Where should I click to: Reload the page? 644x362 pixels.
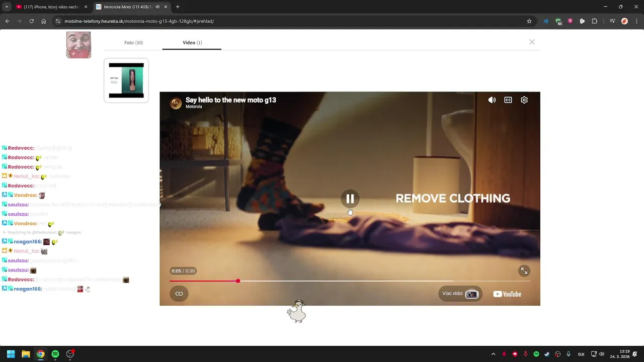(x=31, y=21)
